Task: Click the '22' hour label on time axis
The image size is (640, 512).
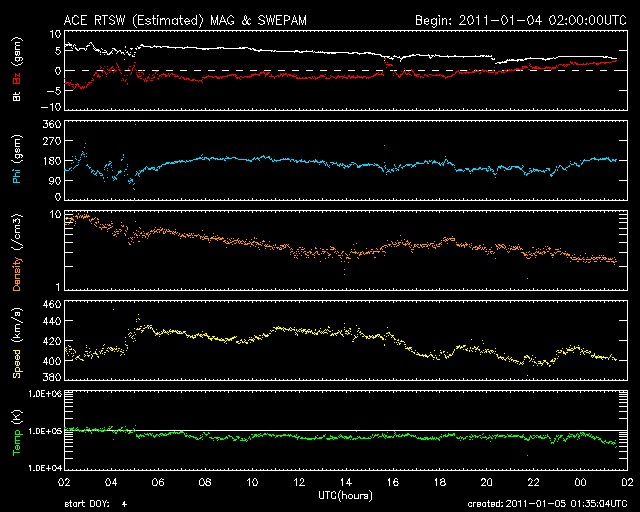Action: (533, 482)
